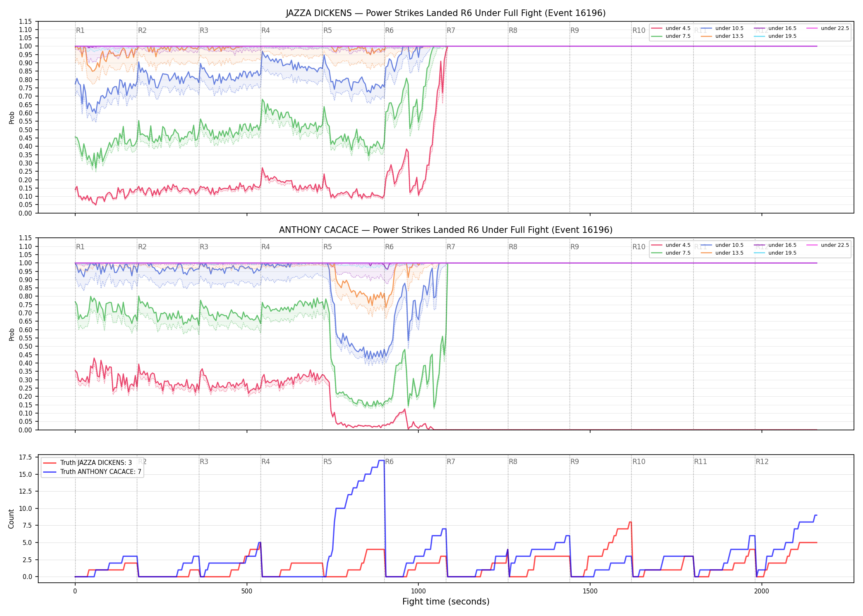Select 'under 16.5' legend entry in Cacace chart
The width and height of the screenshot is (863, 616).
pos(775,245)
